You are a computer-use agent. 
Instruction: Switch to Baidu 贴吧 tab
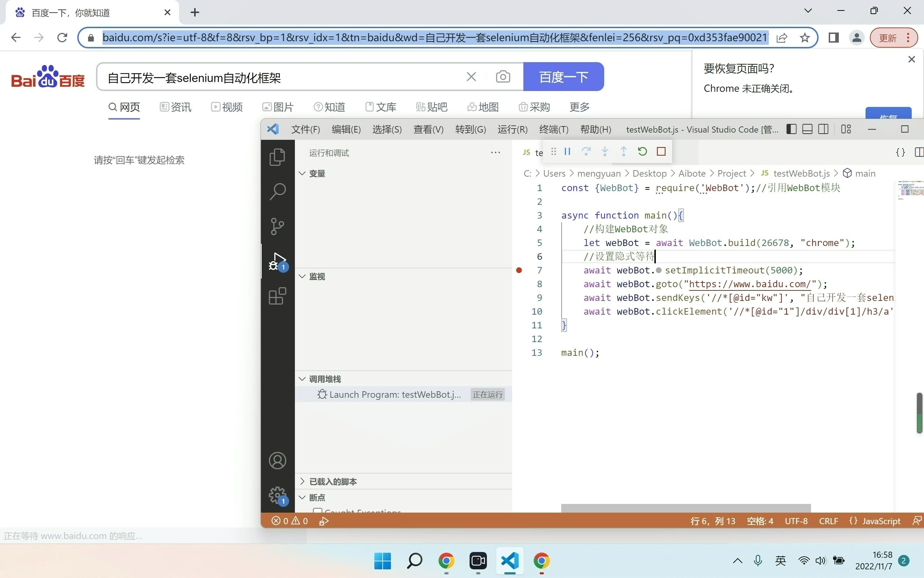pos(431,107)
